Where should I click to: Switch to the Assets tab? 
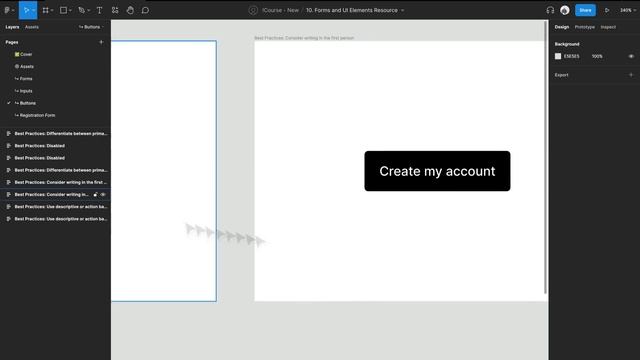click(32, 27)
